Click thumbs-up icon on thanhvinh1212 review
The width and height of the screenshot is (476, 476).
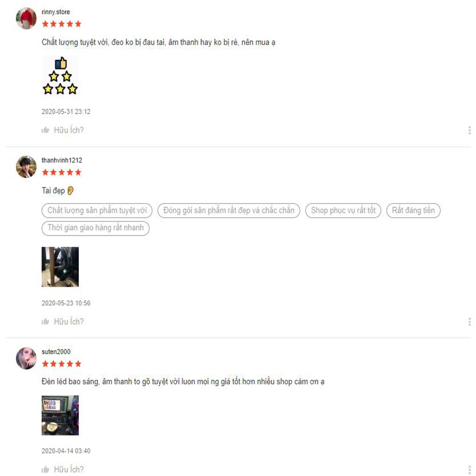click(x=45, y=322)
